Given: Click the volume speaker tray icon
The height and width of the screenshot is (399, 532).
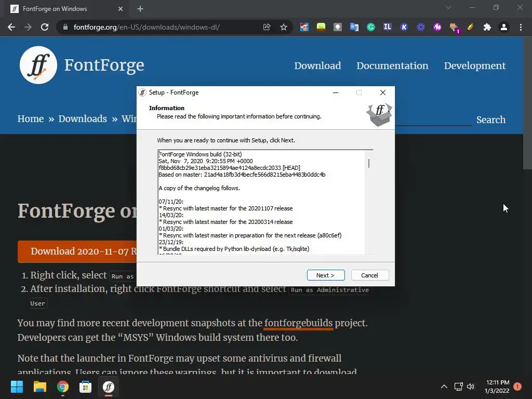Looking at the screenshot, I should coord(471,387).
